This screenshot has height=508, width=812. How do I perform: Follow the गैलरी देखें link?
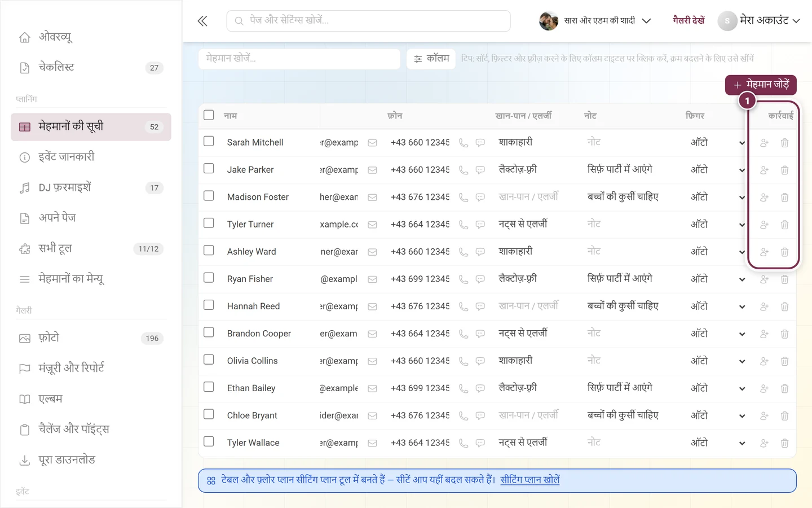click(689, 21)
